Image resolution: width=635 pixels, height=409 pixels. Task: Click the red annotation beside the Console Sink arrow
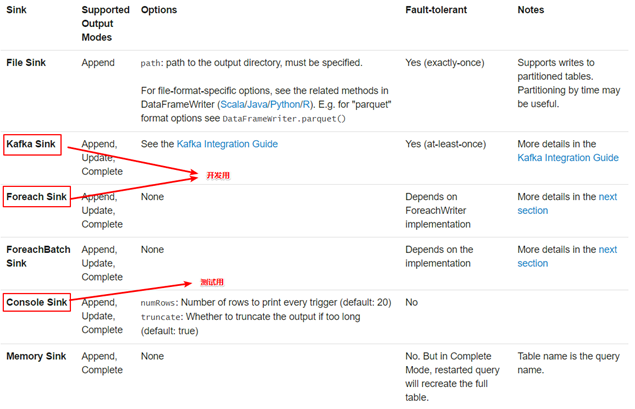coord(212,282)
